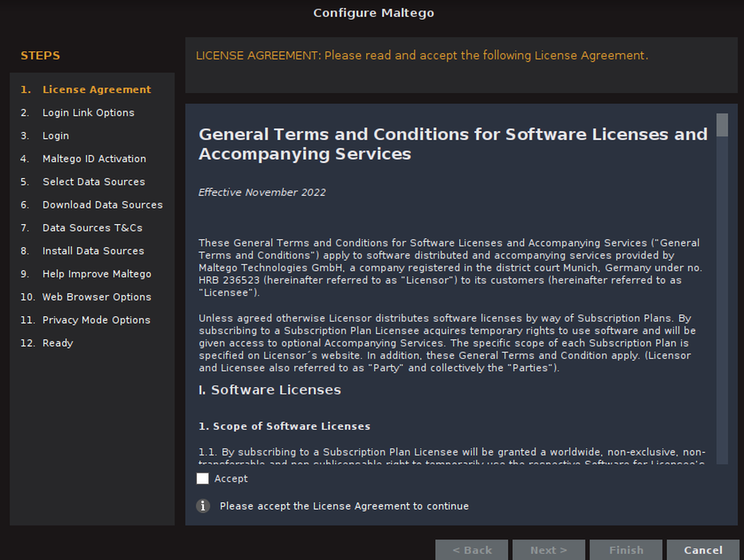Viewport: 744px width, 560px height.
Task: Click the info icon beside accept message
Action: 203,506
